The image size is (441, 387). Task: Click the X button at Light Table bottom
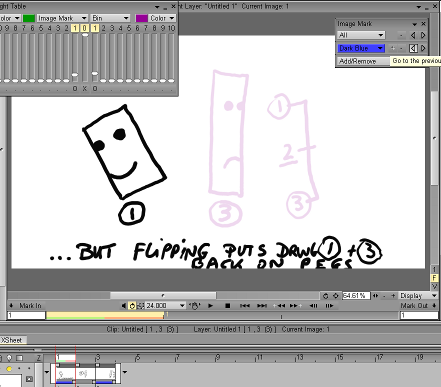point(85,88)
